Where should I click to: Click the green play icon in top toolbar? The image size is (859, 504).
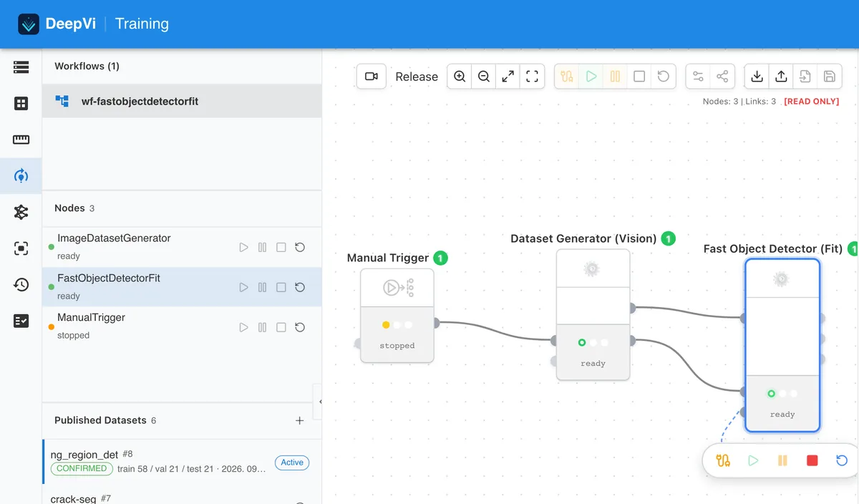click(x=591, y=77)
